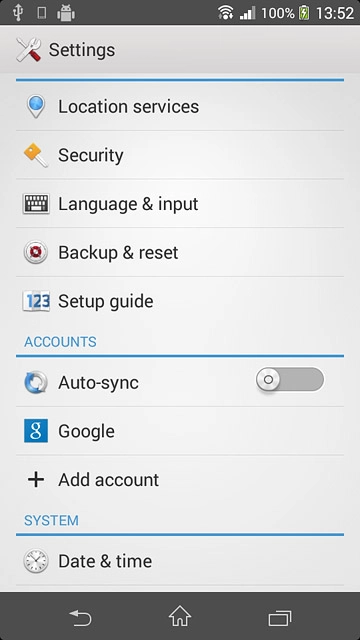This screenshot has height=640, width=360.
Task: Tap the Auto-sync circular arrows icon
Action: click(36, 382)
